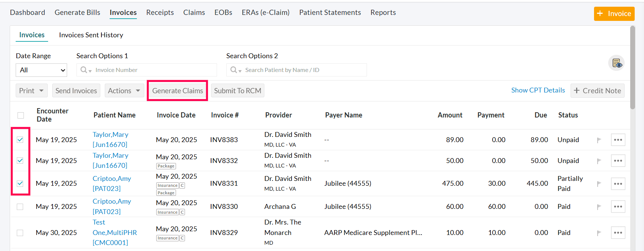Viewport: 644px width, 251px height.
Task: Toggle the select-all checkbox in table header
Action: (21, 116)
